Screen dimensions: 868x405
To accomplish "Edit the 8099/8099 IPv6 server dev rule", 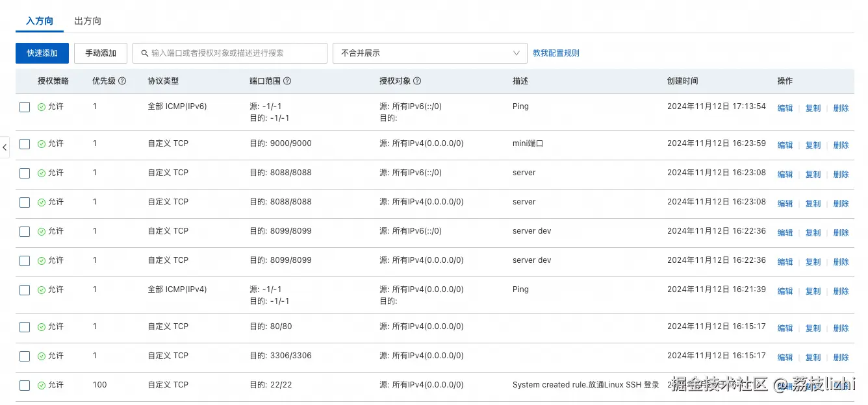I will (x=785, y=233).
